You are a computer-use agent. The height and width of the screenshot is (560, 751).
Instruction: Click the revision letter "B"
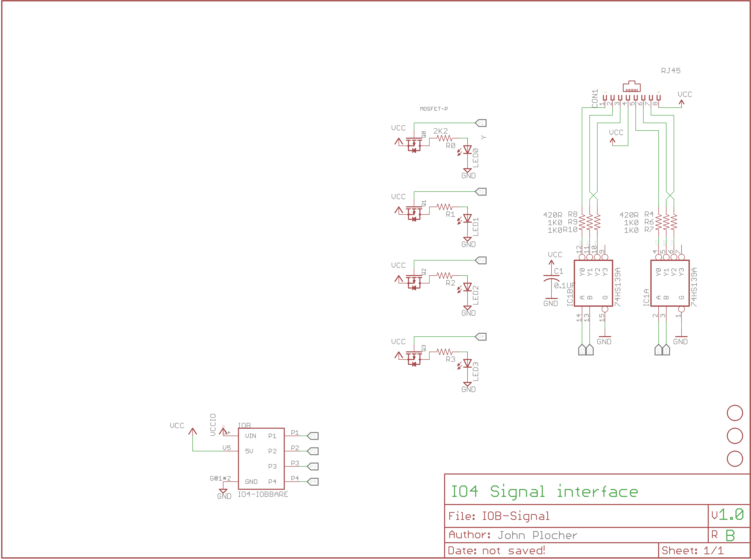(730, 536)
